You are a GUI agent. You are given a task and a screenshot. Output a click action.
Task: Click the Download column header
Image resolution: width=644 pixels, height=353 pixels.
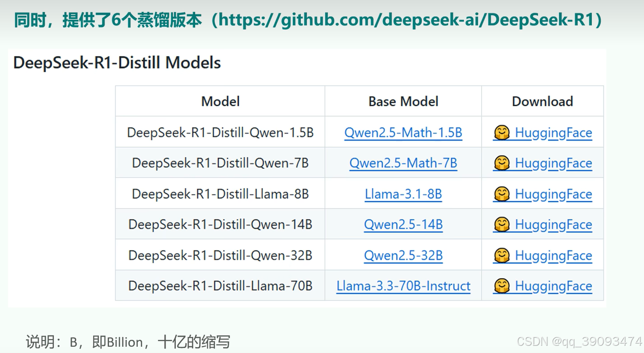(x=542, y=101)
